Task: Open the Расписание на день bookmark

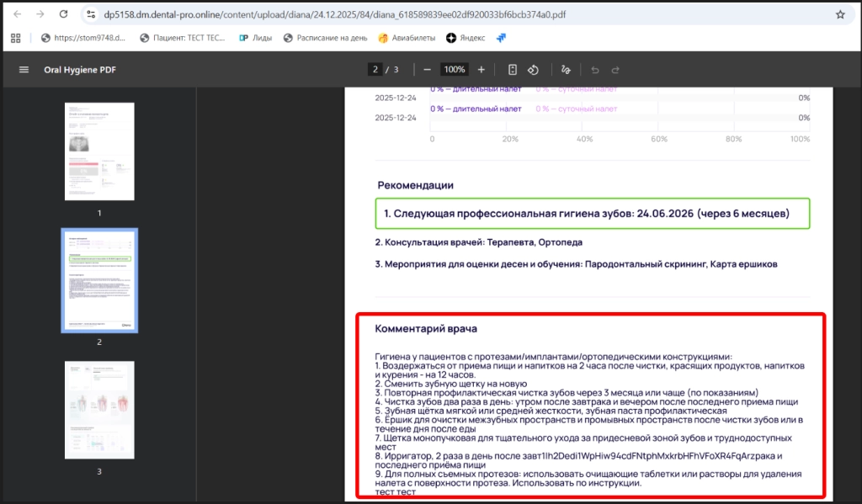Action: tap(325, 38)
